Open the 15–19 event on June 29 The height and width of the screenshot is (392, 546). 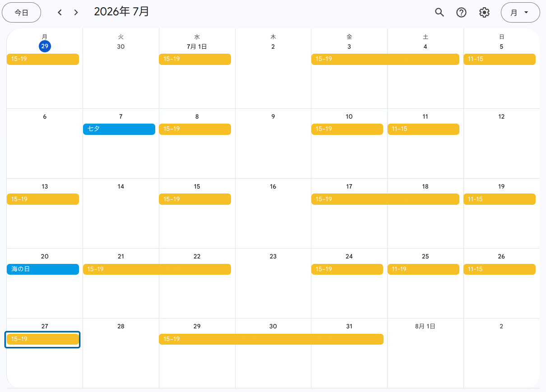(43, 59)
